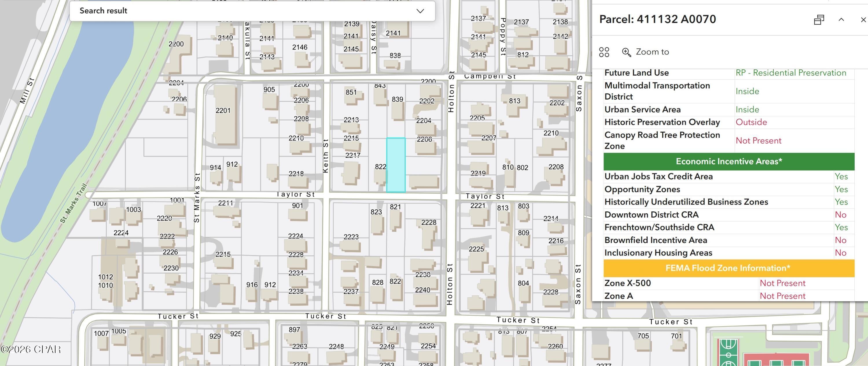Click the Zoom to magnifier icon
The width and height of the screenshot is (868, 366).
(x=626, y=52)
